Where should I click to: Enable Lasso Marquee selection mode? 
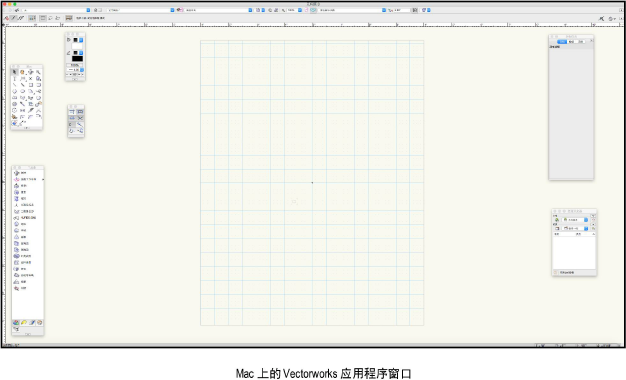point(50,18)
